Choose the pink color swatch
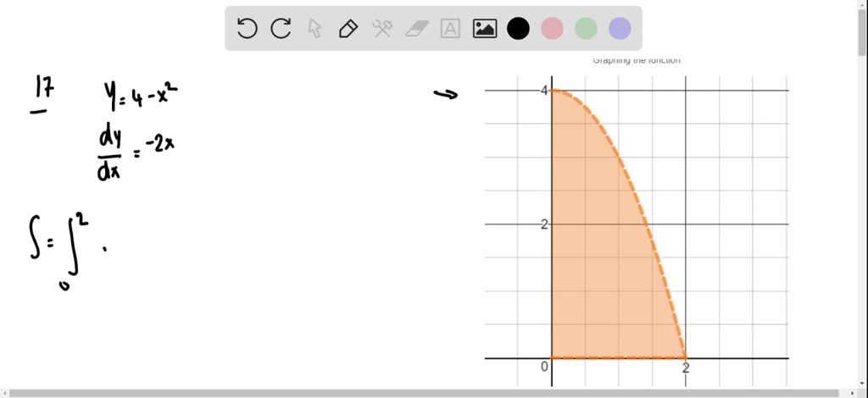Screen dimensions: 868x398 point(552,28)
